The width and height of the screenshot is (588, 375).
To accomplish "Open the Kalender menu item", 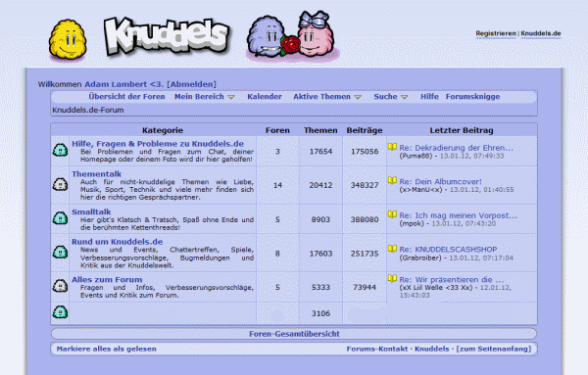I will 265,97.
